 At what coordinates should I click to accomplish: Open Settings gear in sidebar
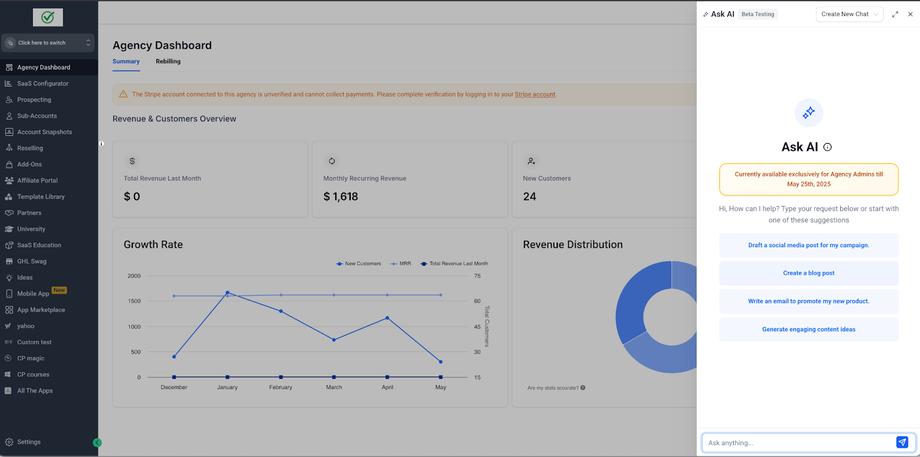pyautogui.click(x=9, y=442)
